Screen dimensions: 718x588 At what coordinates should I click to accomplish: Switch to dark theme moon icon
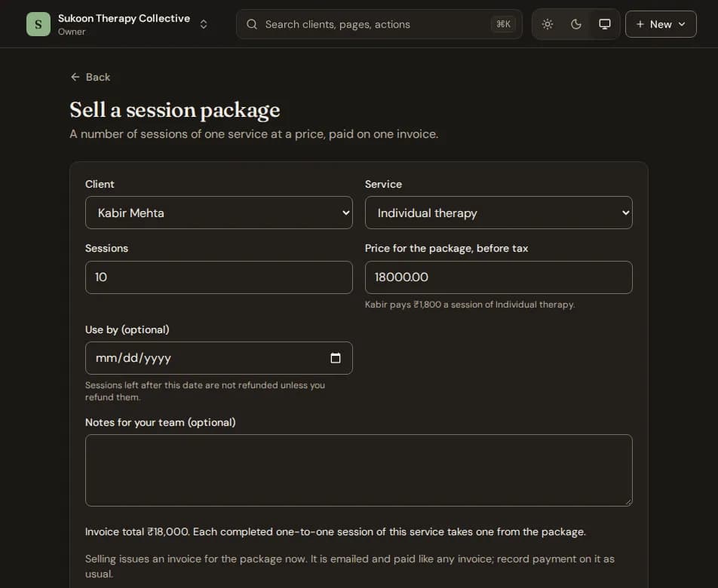576,24
